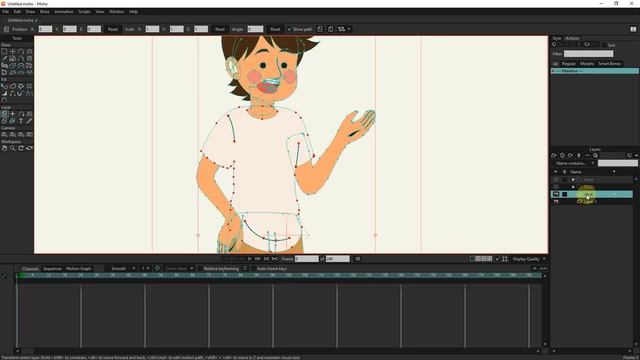
Task: Open the Animation menu
Action: pyautogui.click(x=64, y=12)
